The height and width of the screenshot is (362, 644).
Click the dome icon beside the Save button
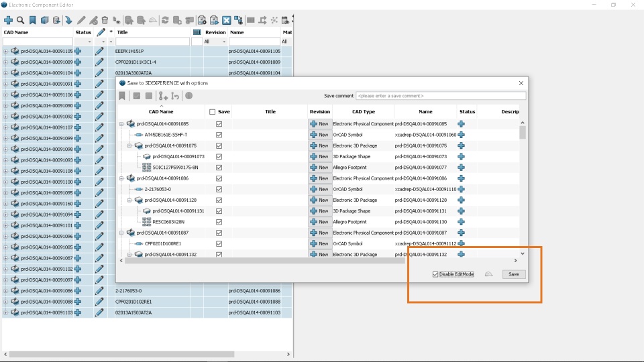pyautogui.click(x=488, y=274)
